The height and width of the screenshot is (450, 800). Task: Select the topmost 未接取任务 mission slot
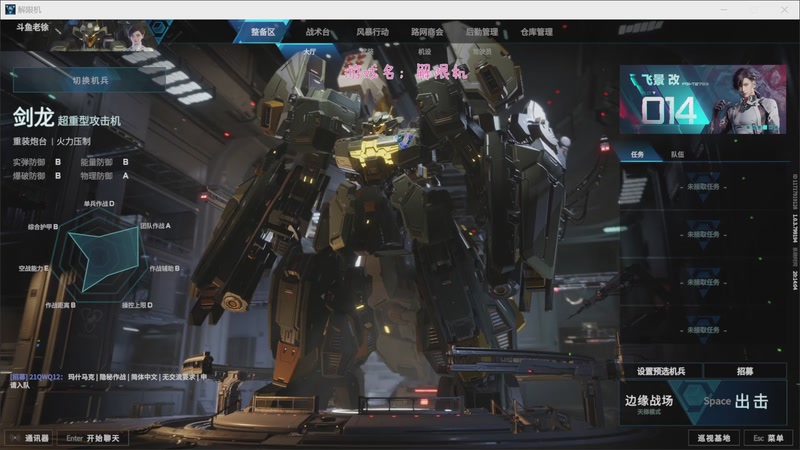coord(703,187)
